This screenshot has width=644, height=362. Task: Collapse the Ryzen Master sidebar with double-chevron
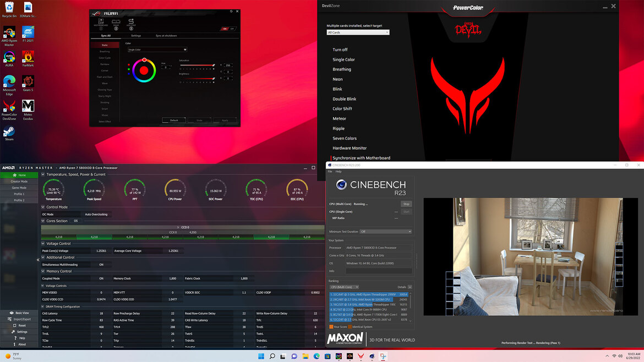click(38, 259)
